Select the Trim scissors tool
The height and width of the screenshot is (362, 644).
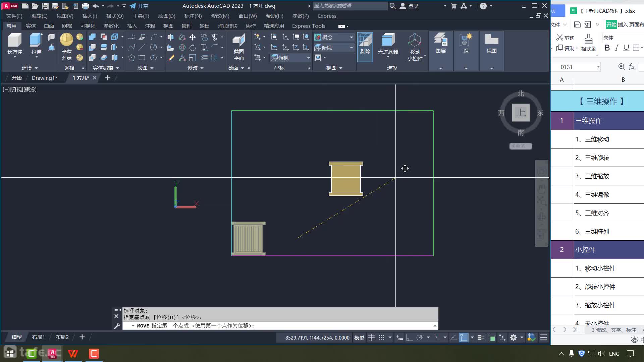coord(215,37)
